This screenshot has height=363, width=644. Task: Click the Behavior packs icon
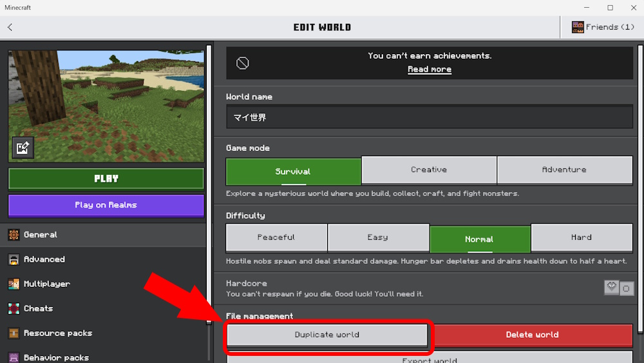click(14, 357)
